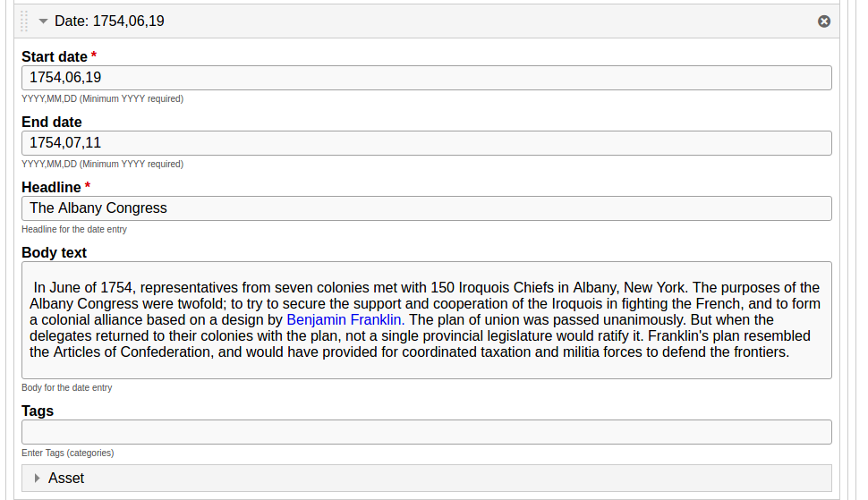Image resolution: width=868 pixels, height=500 pixels.
Task: Collapse the Date: 1754,06,19 section triangle
Action: coord(43,21)
